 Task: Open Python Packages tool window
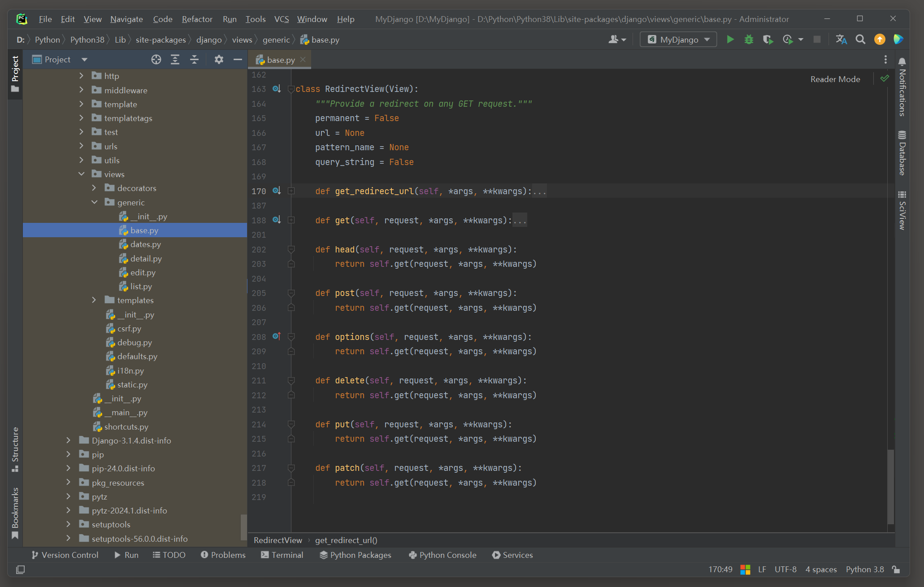tap(355, 555)
